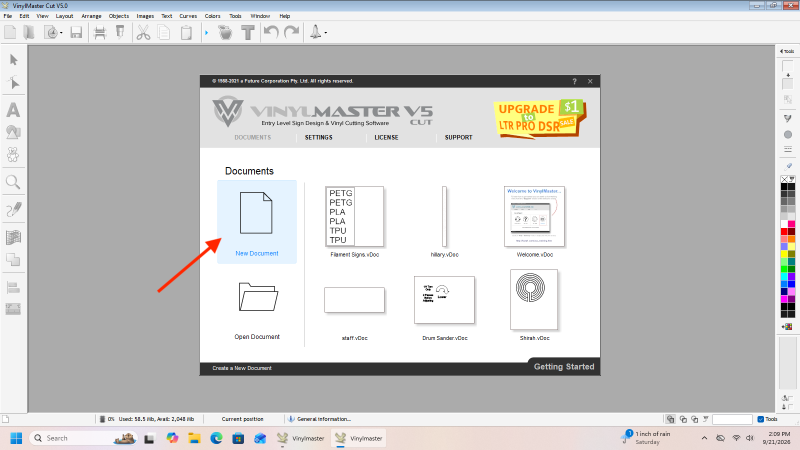Open the Filament Signs.vDoc thumbnail
Viewport: 800px width, 450px height.
355,216
